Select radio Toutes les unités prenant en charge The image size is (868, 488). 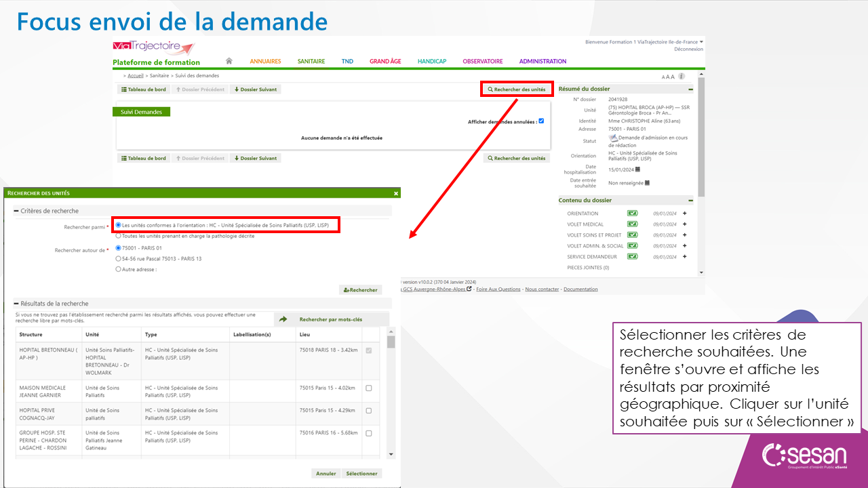pyautogui.click(x=119, y=236)
